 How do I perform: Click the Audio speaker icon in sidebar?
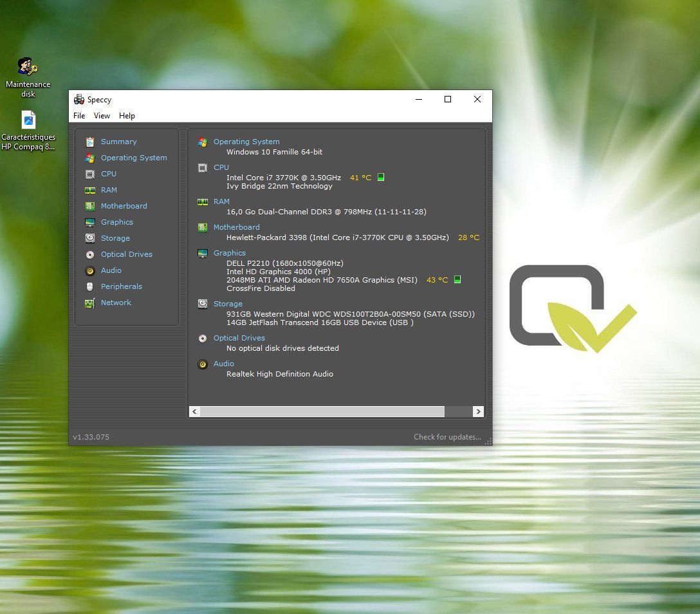click(89, 270)
